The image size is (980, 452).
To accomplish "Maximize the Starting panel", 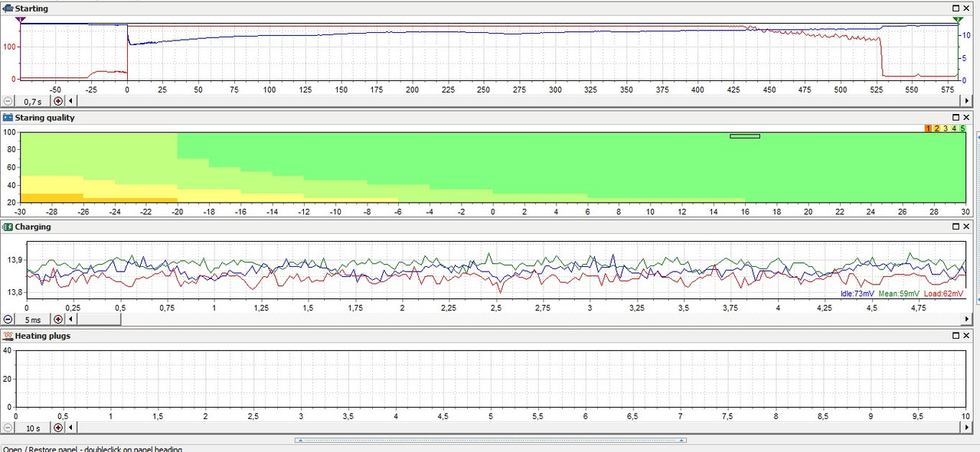I will tap(955, 8).
